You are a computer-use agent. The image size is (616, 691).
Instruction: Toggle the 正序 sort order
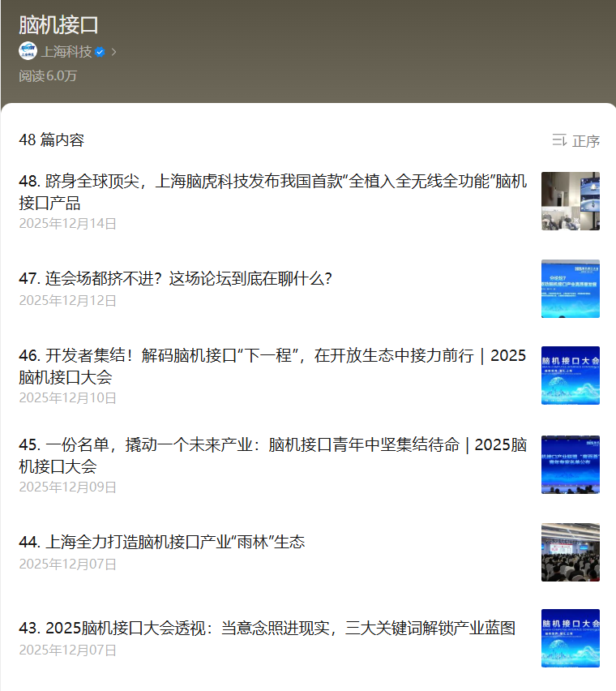[585, 141]
